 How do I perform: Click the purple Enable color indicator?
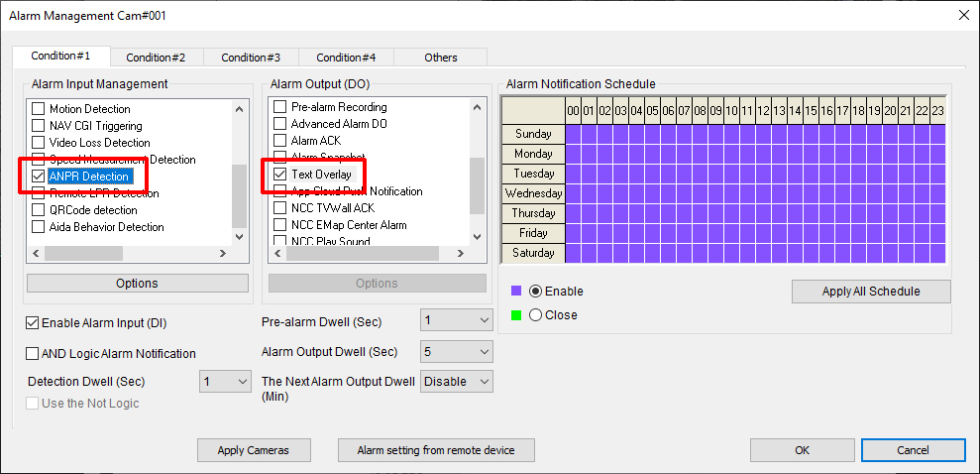tap(516, 292)
